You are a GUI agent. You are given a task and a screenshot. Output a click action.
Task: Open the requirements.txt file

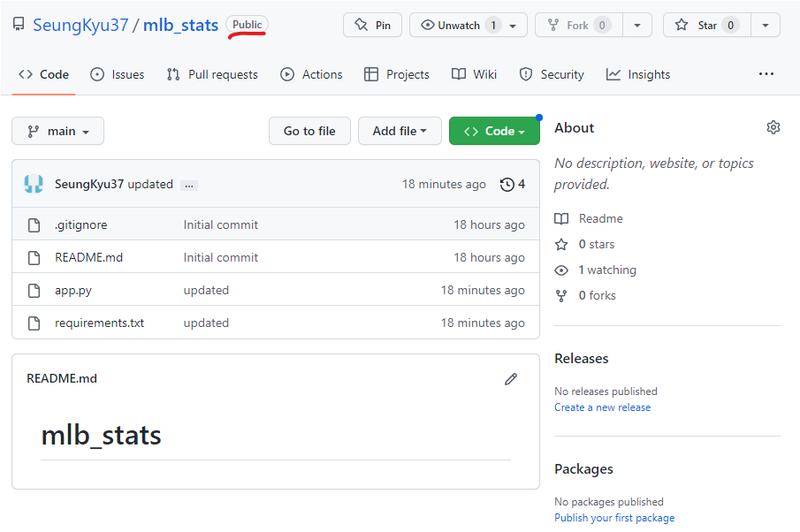tap(100, 323)
